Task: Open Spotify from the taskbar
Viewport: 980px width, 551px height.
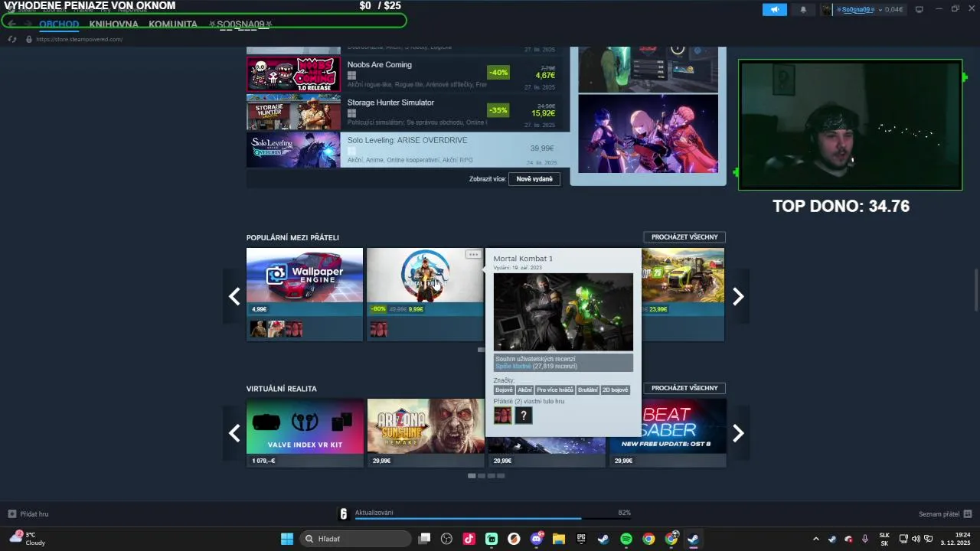Action: pos(626,539)
